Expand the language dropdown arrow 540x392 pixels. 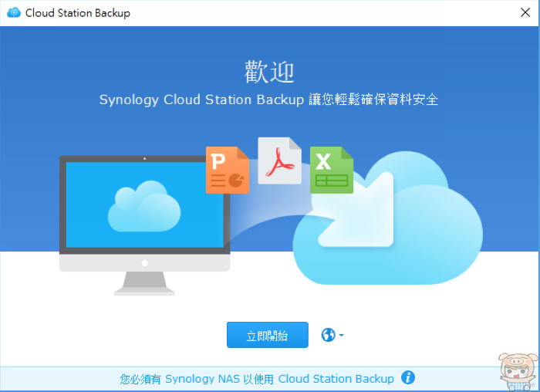point(341,335)
